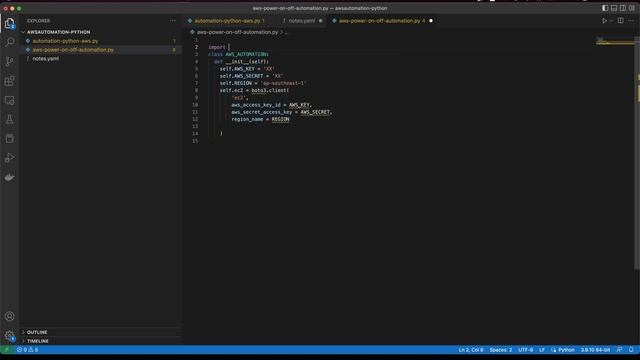Open the Manage gear icon
Image resolution: width=640 pixels, height=360 pixels.
pos(9,336)
